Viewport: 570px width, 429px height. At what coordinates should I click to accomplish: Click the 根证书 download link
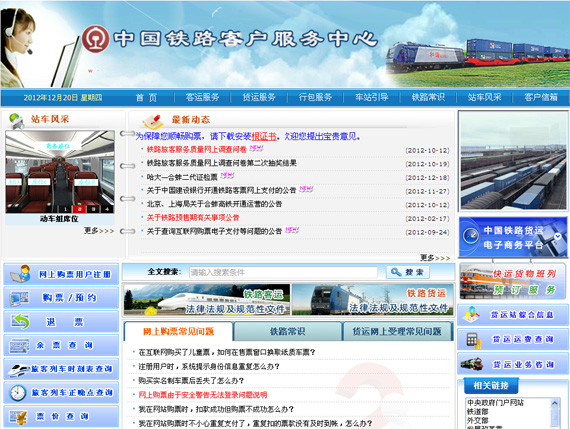(x=264, y=136)
